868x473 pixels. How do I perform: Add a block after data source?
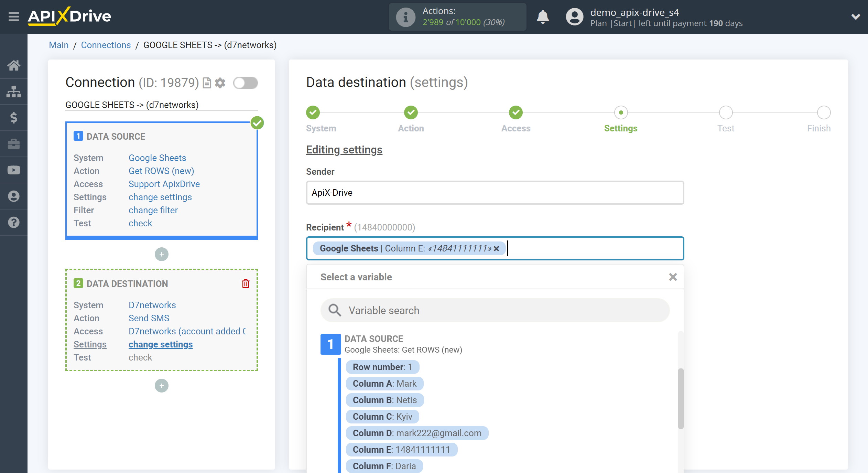tap(162, 254)
